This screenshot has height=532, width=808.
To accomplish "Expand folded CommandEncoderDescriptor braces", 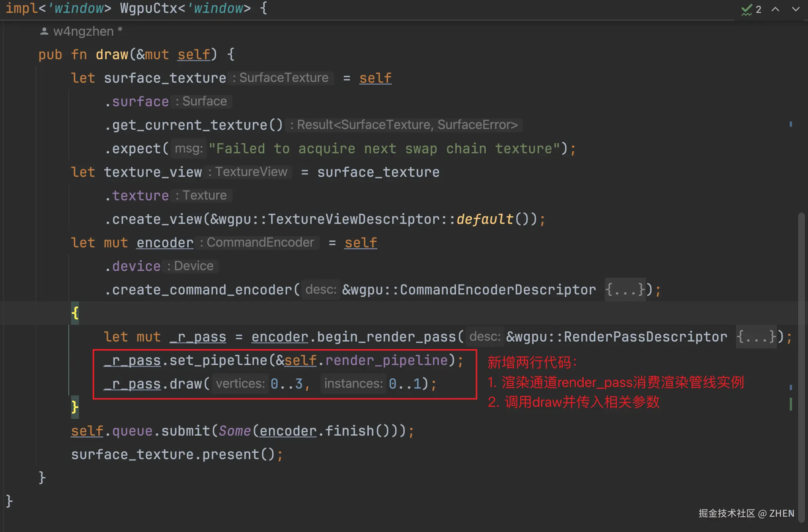I will [x=625, y=290].
